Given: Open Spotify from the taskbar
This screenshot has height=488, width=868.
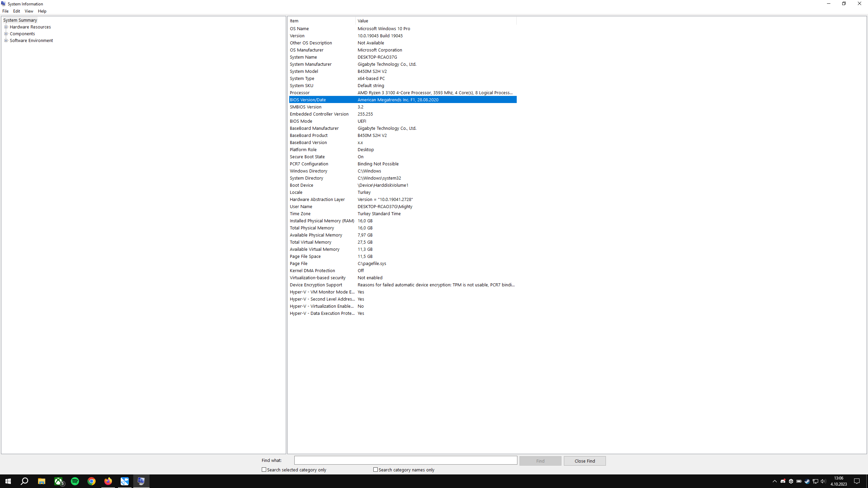Looking at the screenshot, I should 75,481.
